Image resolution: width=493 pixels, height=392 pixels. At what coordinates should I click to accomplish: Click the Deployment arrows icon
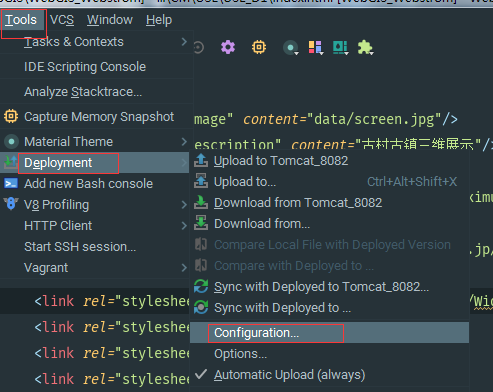click(x=11, y=162)
